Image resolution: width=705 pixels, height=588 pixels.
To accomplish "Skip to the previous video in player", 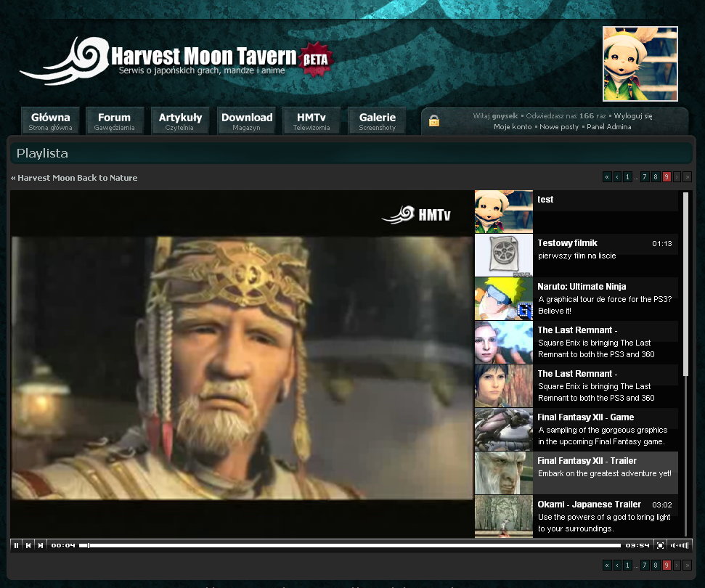I will click(28, 545).
